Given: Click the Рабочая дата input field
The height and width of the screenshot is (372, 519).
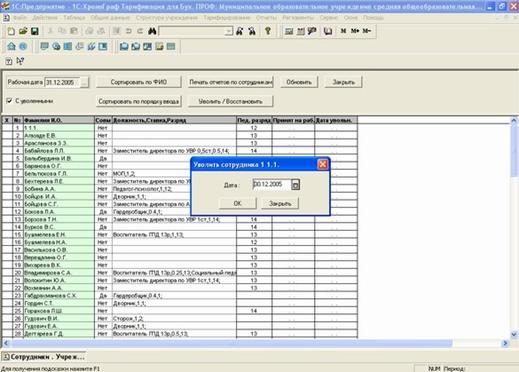Looking at the screenshot, I should point(63,82).
